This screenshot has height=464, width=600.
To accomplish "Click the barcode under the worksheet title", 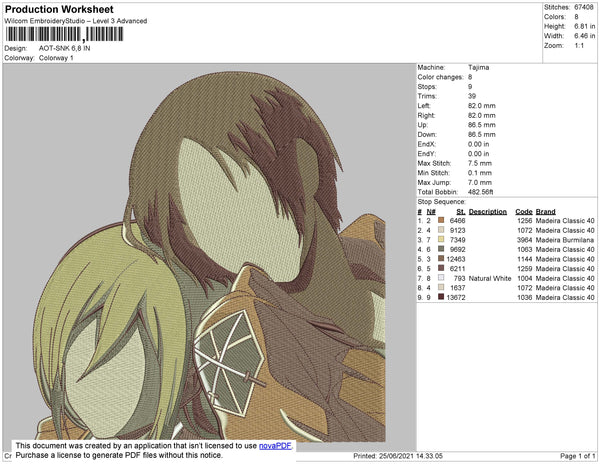I will click(x=64, y=34).
